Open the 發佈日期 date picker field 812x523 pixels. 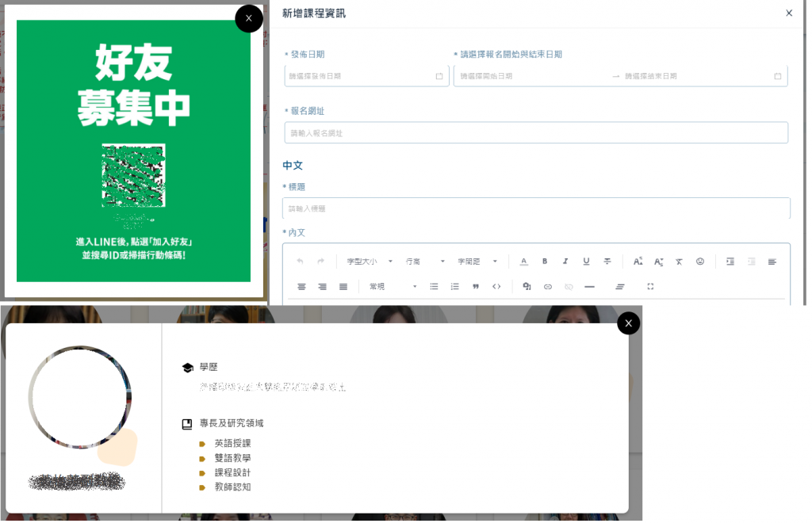pyautogui.click(x=366, y=76)
